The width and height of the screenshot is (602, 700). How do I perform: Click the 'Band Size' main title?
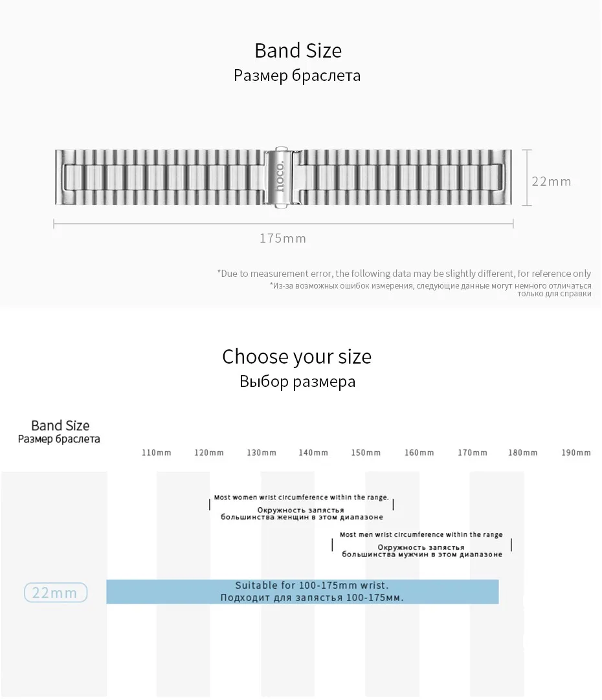(x=298, y=50)
